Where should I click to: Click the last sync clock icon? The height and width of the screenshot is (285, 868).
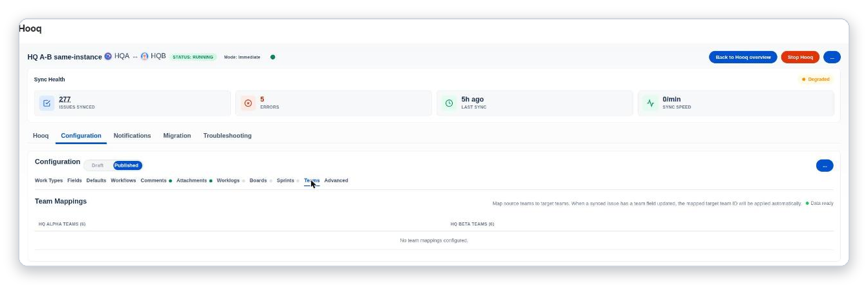pos(449,103)
